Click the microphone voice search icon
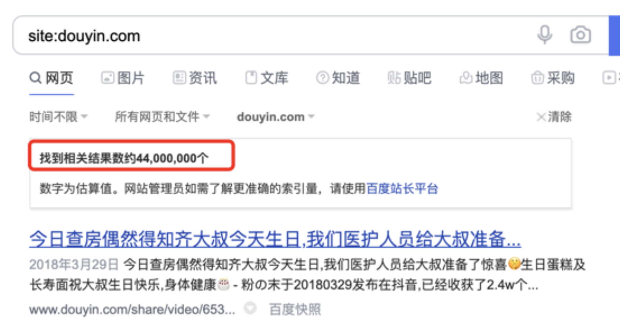This screenshot has width=644, height=332. (544, 34)
